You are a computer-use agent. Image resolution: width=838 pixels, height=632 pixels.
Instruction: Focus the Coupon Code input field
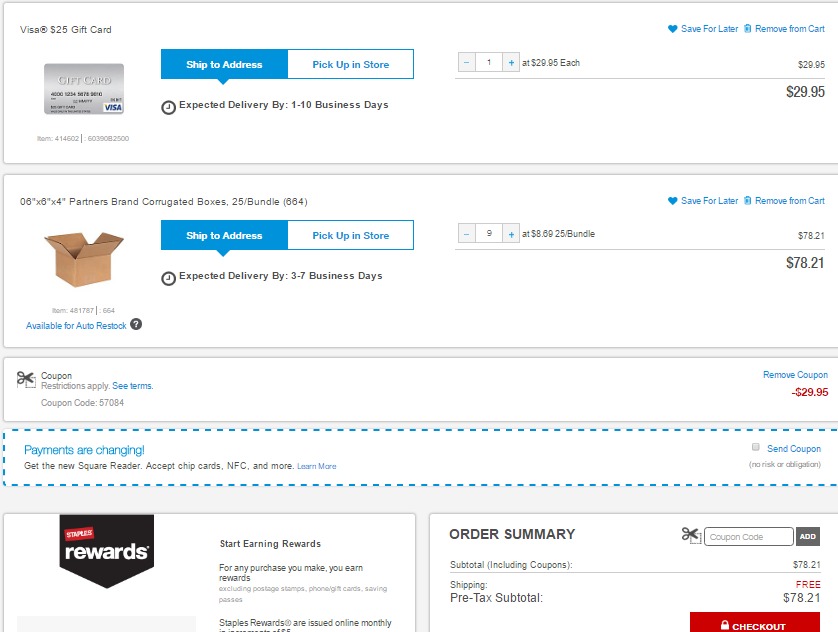[x=749, y=536]
